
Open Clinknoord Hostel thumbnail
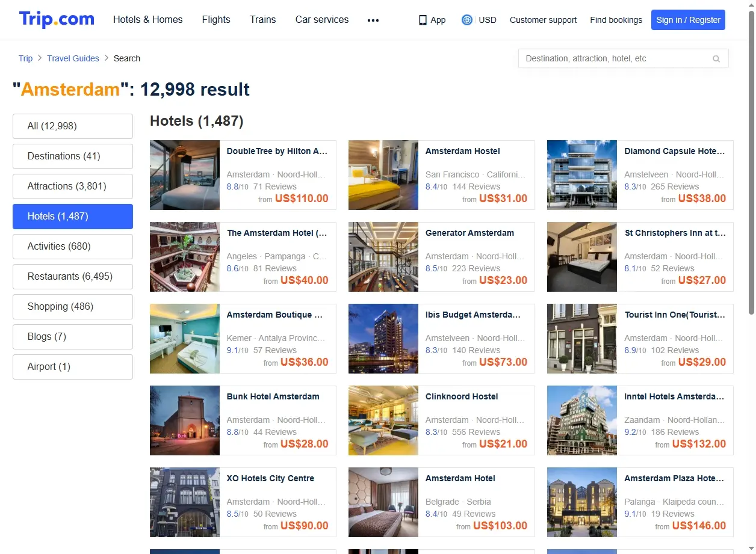[383, 420]
